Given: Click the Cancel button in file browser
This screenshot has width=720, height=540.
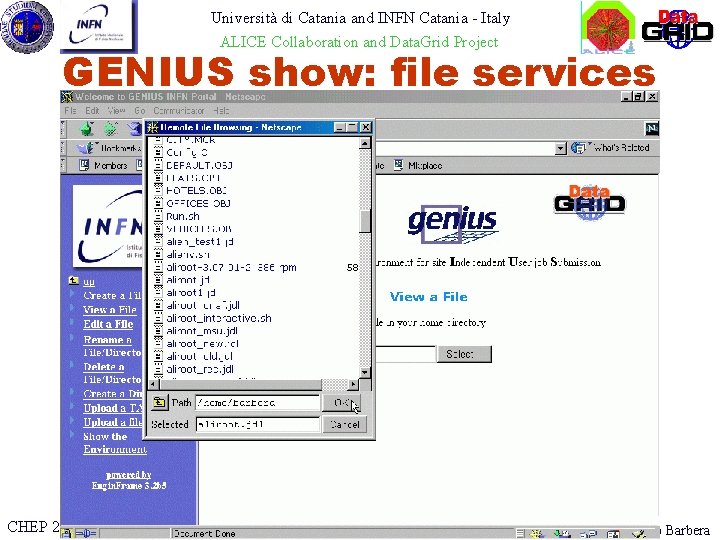Looking at the screenshot, I should click(x=345, y=424).
